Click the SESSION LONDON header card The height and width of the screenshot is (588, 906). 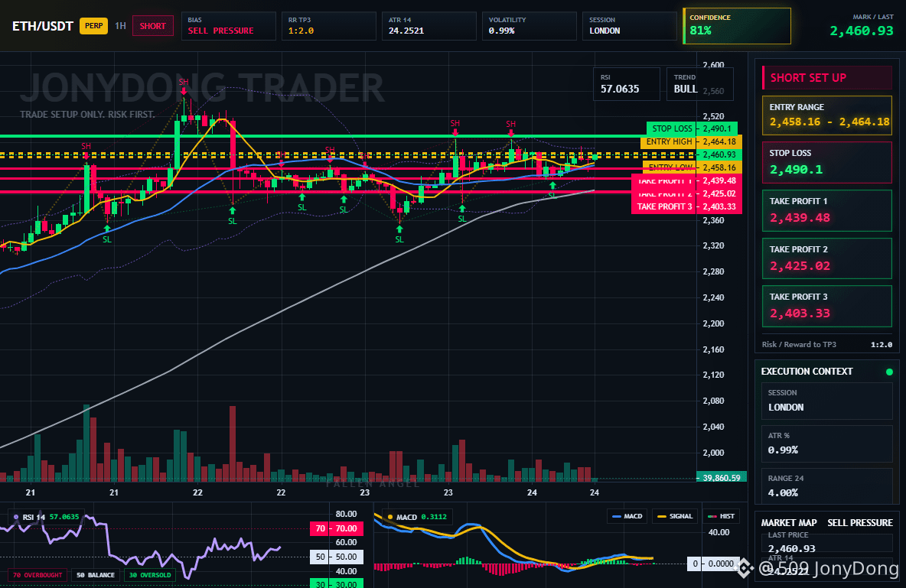[629, 26]
